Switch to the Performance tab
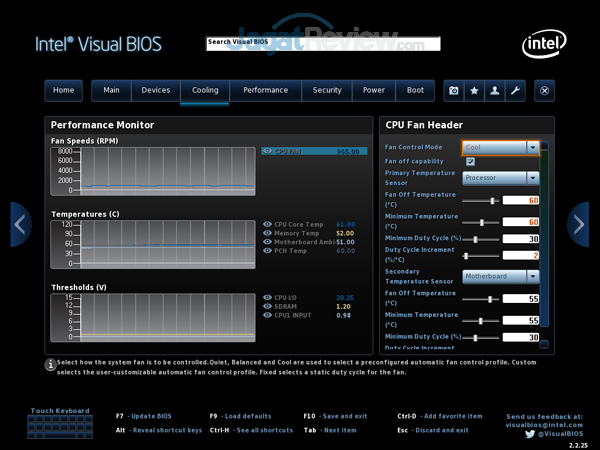 click(265, 90)
